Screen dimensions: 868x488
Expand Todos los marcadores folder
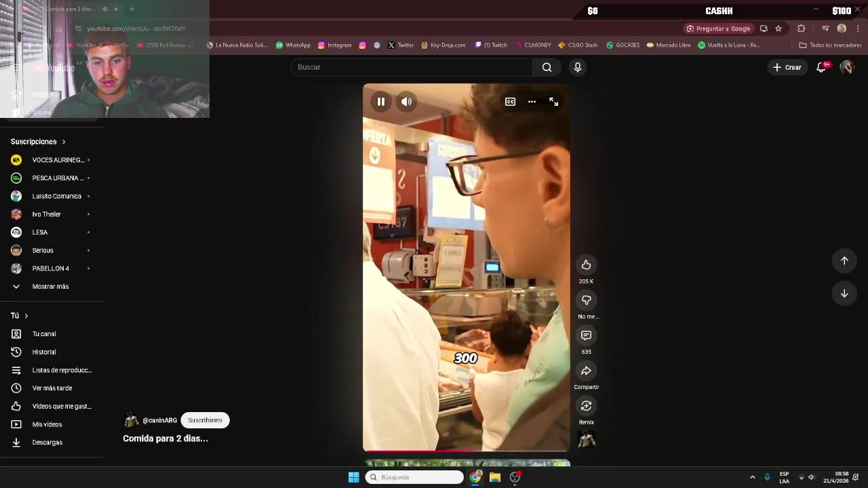[x=830, y=45]
